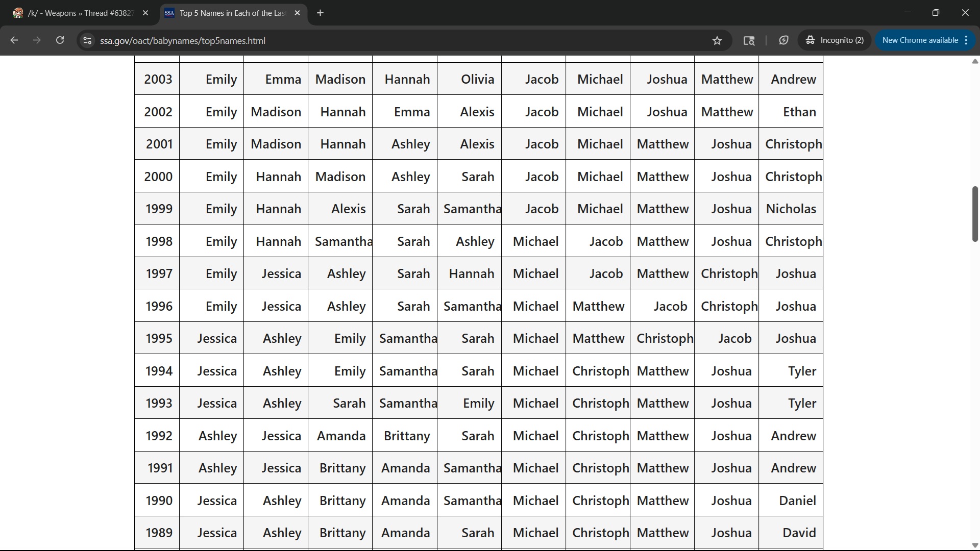Click the extension icon left of Incognito

[x=783, y=40]
